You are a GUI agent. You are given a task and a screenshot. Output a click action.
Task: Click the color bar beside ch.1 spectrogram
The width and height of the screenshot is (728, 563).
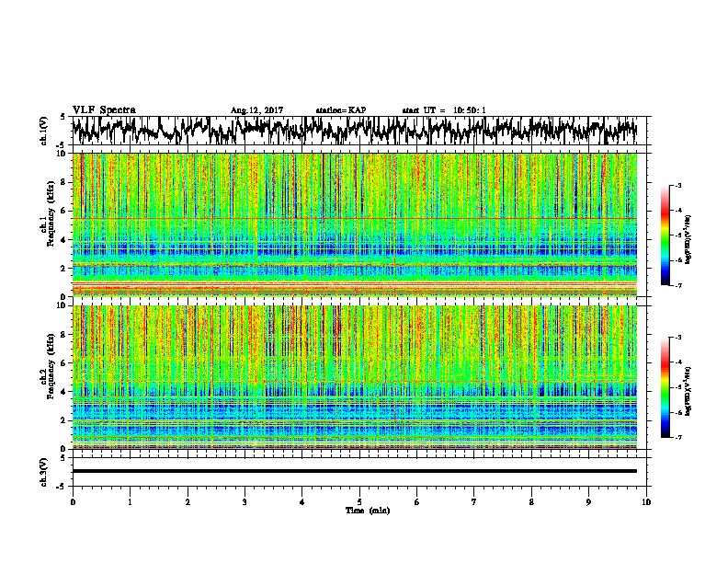tap(665, 236)
